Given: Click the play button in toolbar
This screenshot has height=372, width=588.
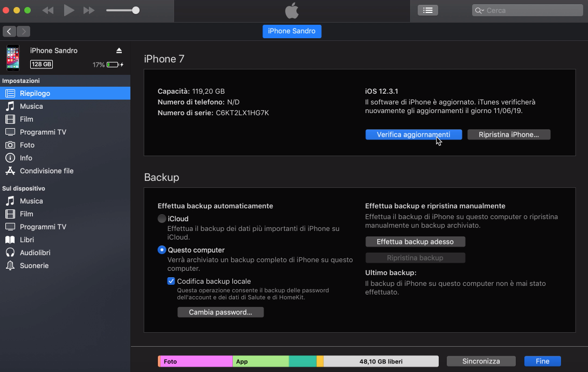Looking at the screenshot, I should (x=68, y=10).
